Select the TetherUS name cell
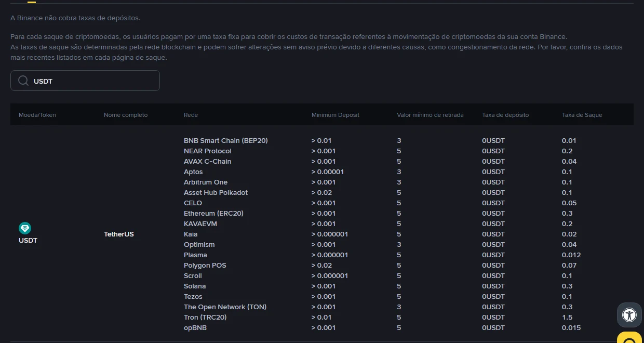Screen dimensions: 644x343 119,234
